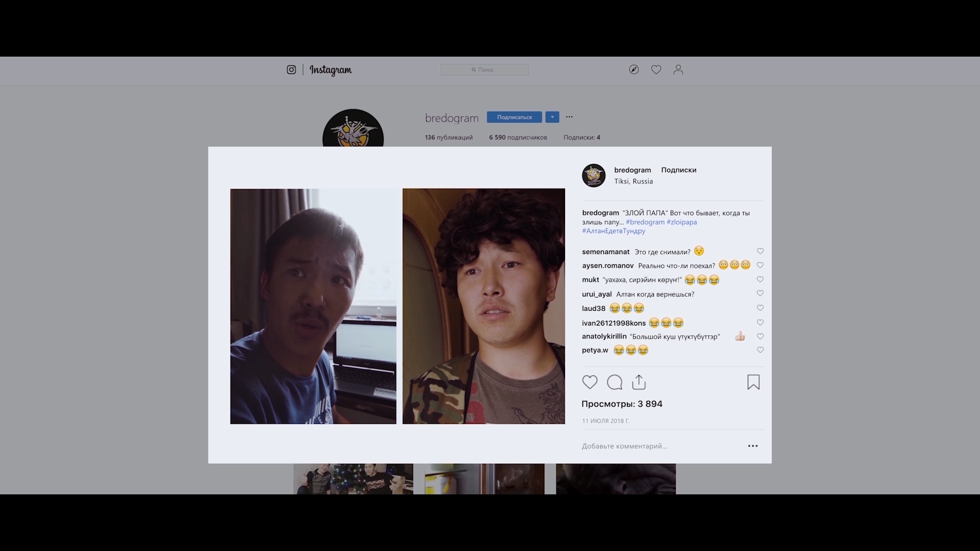Click the Просмотры: 3 894 view count
Image resolution: width=980 pixels, height=551 pixels.
[622, 404]
